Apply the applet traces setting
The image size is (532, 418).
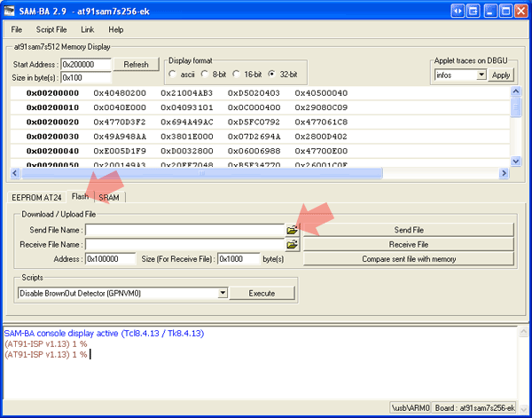click(501, 75)
